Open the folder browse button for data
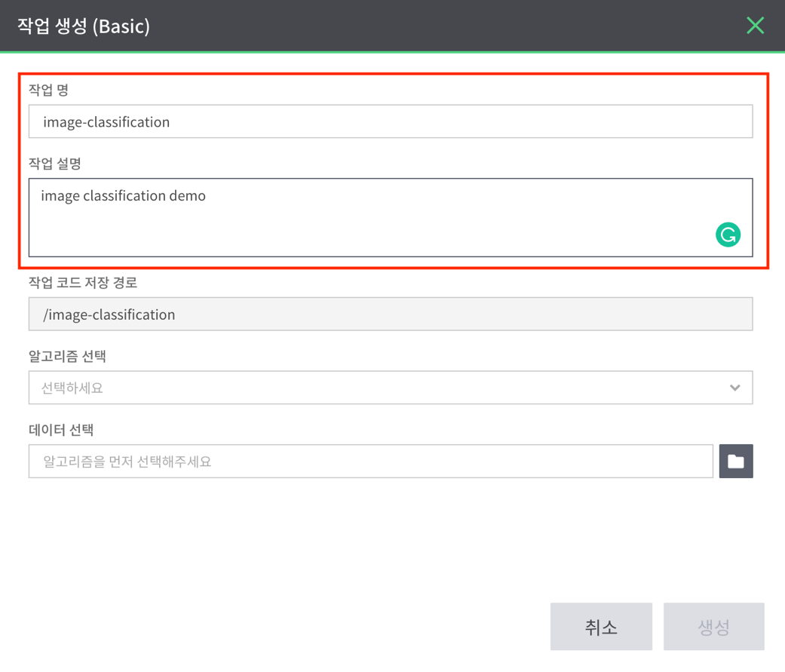This screenshot has height=672, width=785. [736, 461]
